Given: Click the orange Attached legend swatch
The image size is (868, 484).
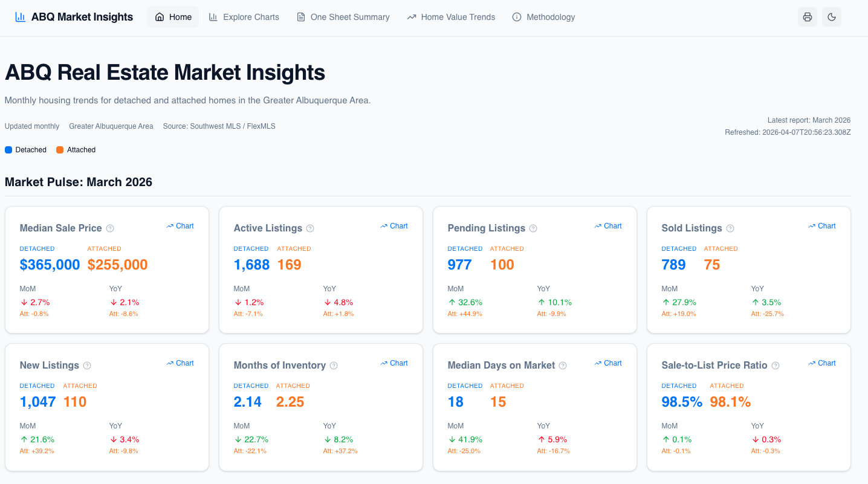Looking at the screenshot, I should (x=60, y=150).
